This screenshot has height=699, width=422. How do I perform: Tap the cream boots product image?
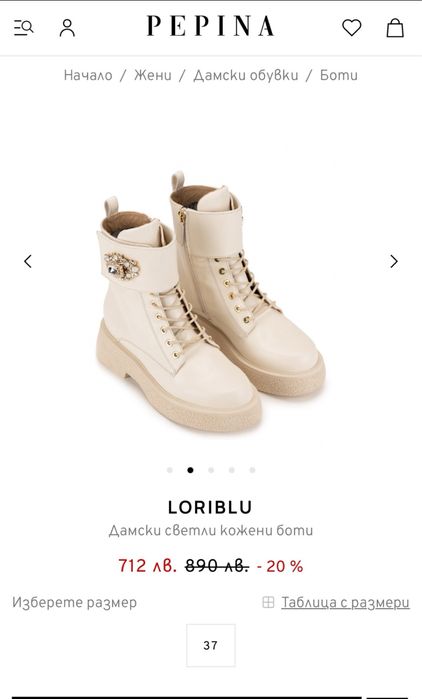pos(211,301)
